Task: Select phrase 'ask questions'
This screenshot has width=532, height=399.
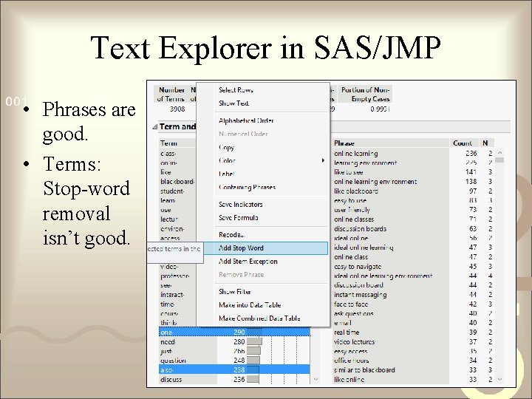Action: click(353, 314)
